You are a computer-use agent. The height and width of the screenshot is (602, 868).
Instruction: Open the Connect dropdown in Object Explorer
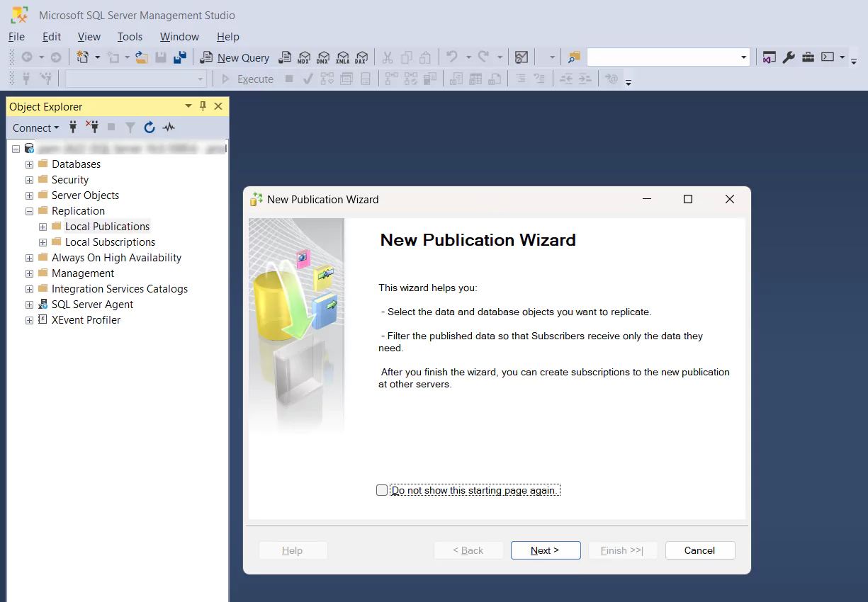35,127
